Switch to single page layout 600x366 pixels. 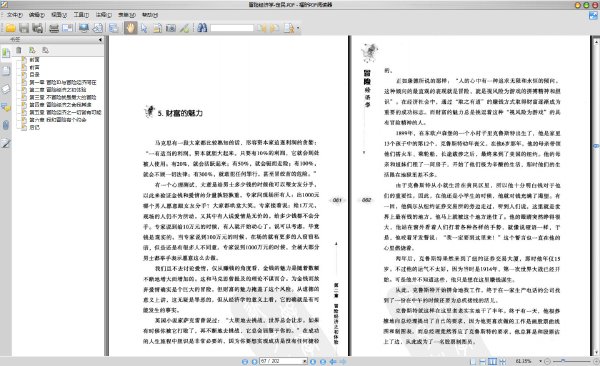click(x=473, y=361)
